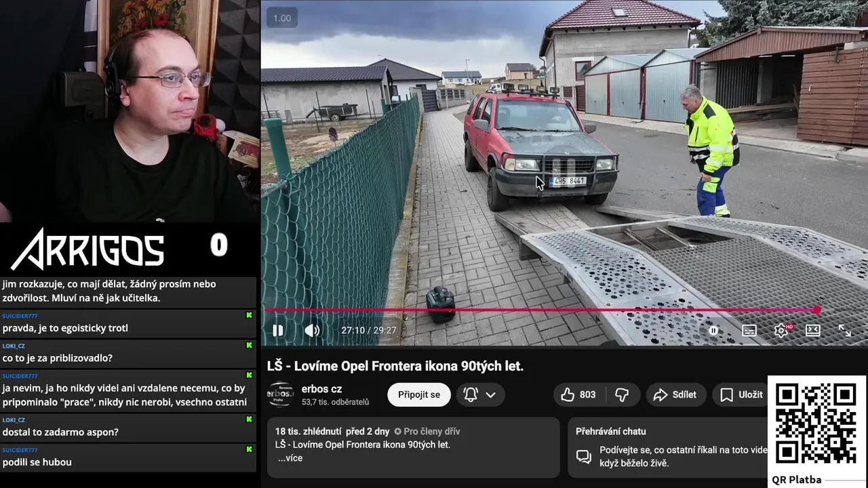This screenshot has height=488, width=868.
Task: Like the video (803)
Action: click(x=578, y=394)
